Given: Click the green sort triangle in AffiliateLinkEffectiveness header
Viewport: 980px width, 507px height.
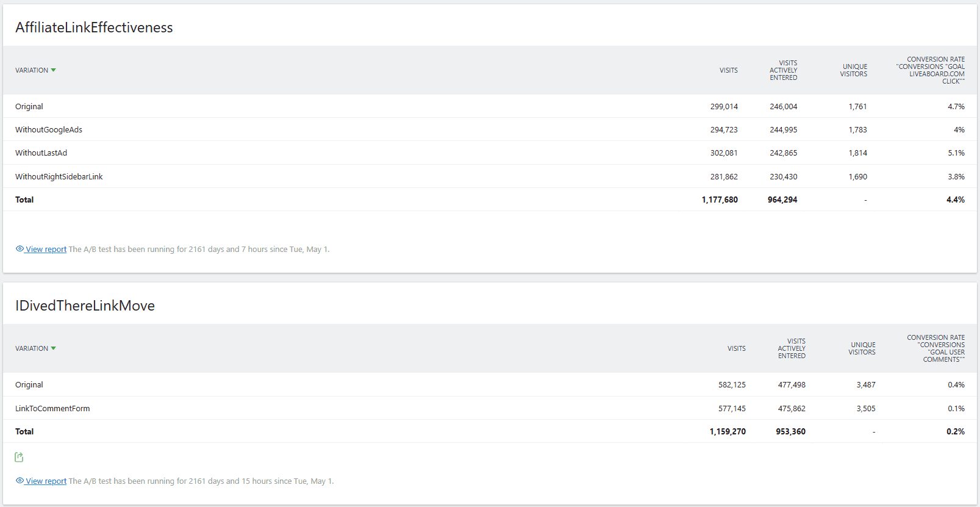Looking at the screenshot, I should (54, 70).
